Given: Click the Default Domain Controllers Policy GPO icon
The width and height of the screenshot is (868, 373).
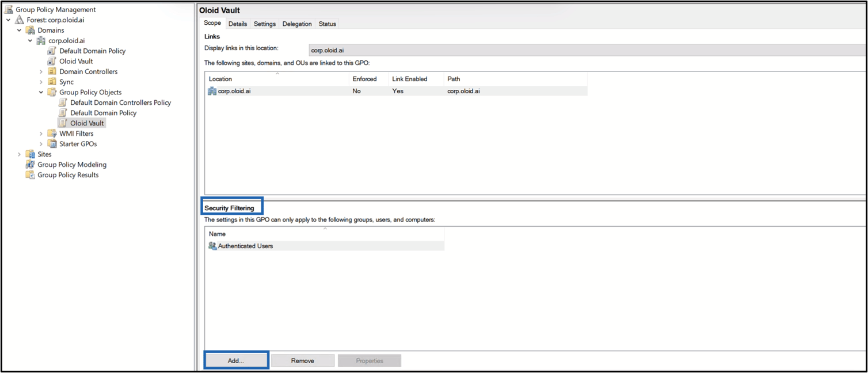Looking at the screenshot, I should tap(63, 102).
